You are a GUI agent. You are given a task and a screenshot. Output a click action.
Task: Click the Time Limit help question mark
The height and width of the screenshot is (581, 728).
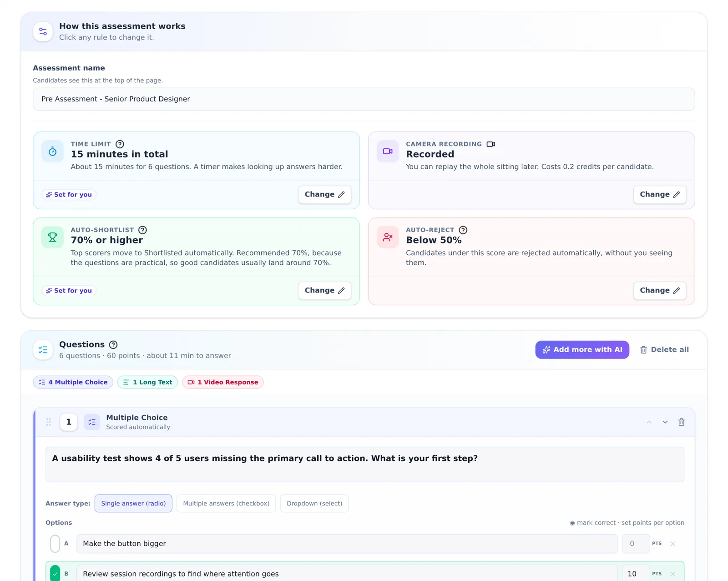[x=120, y=144]
